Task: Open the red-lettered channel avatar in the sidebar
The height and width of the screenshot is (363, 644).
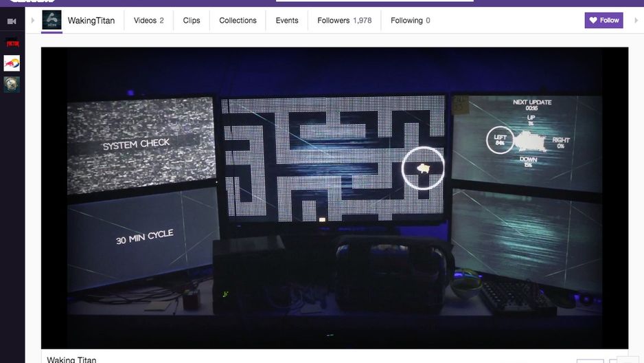Action: [12, 42]
